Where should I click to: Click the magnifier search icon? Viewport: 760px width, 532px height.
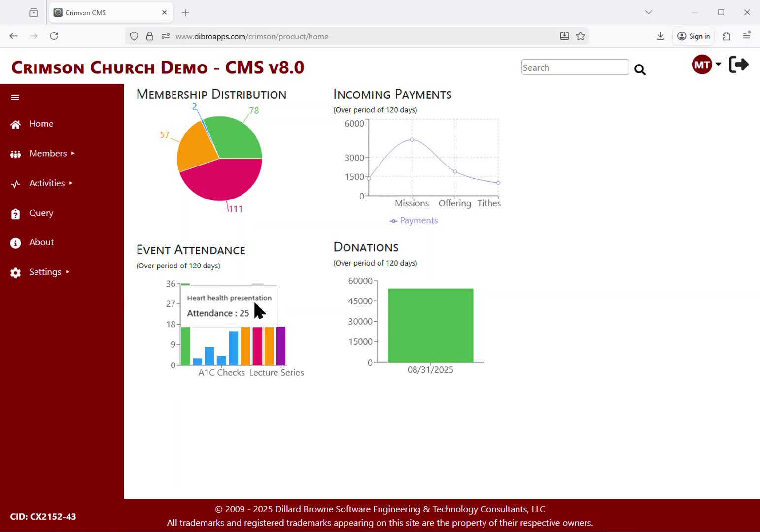point(640,69)
